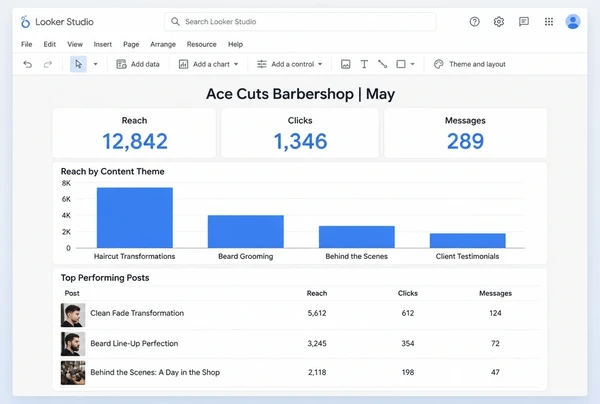Click the reach value 5,612
Viewport: 600px width, 404px height.
tap(317, 313)
